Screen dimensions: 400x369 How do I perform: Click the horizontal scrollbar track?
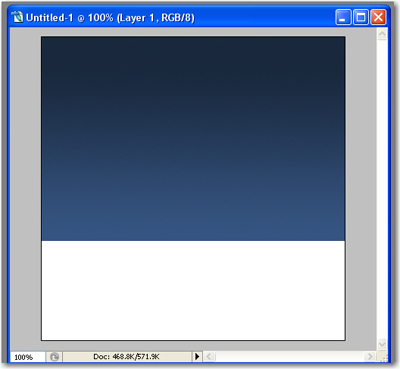[289, 357]
